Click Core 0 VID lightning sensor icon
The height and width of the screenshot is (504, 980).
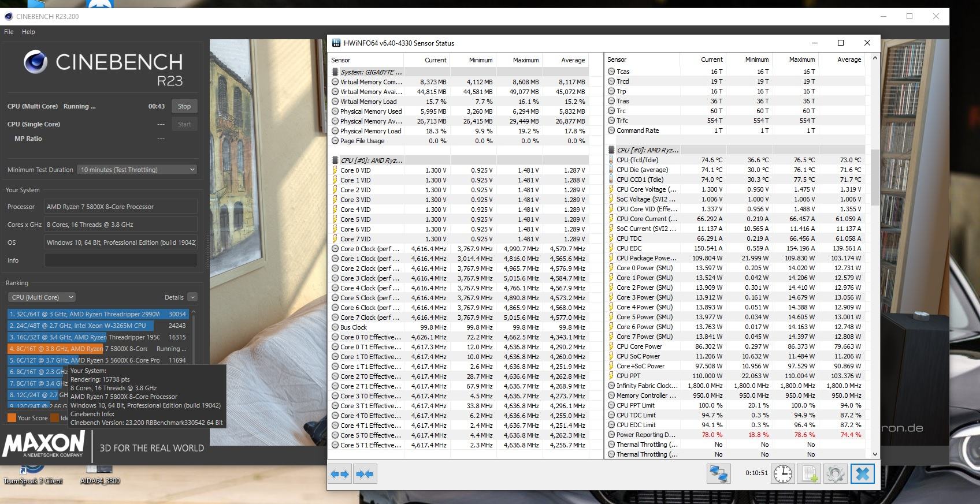335,170
